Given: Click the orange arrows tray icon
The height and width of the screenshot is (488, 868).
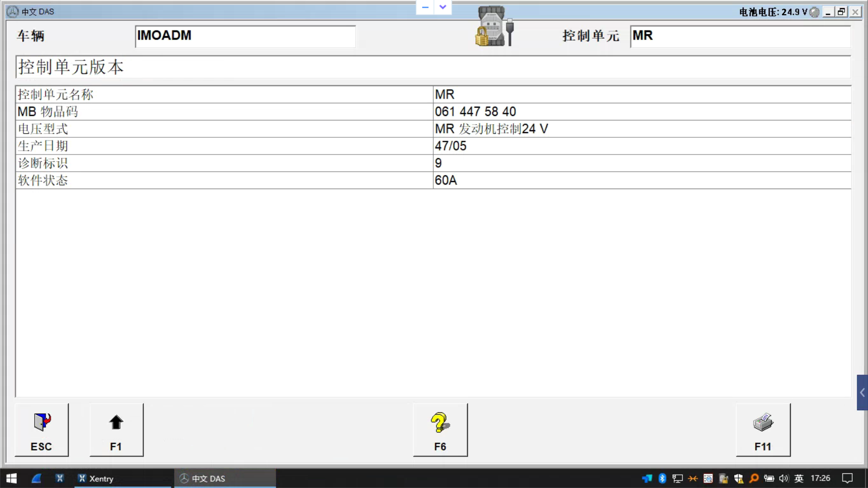Looking at the screenshot, I should coord(693,478).
